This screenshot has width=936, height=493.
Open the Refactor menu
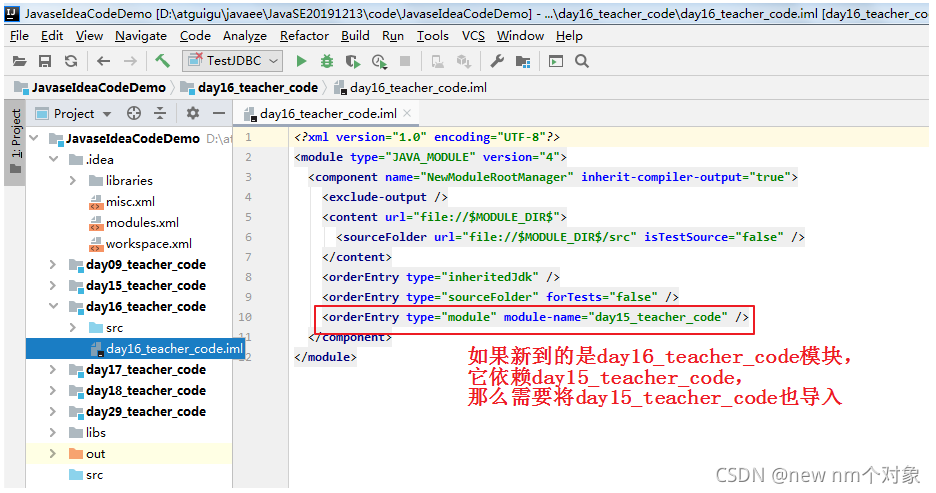pyautogui.click(x=304, y=36)
